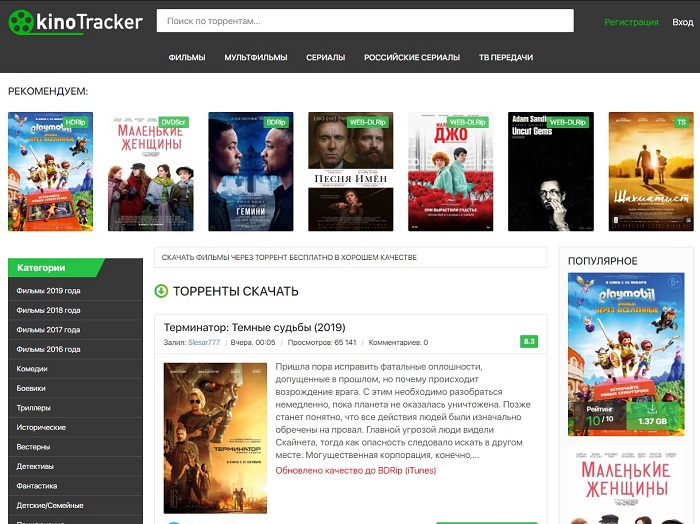700x524 pixels.
Task: Click the Комментариев: 0 text
Action: point(398,342)
